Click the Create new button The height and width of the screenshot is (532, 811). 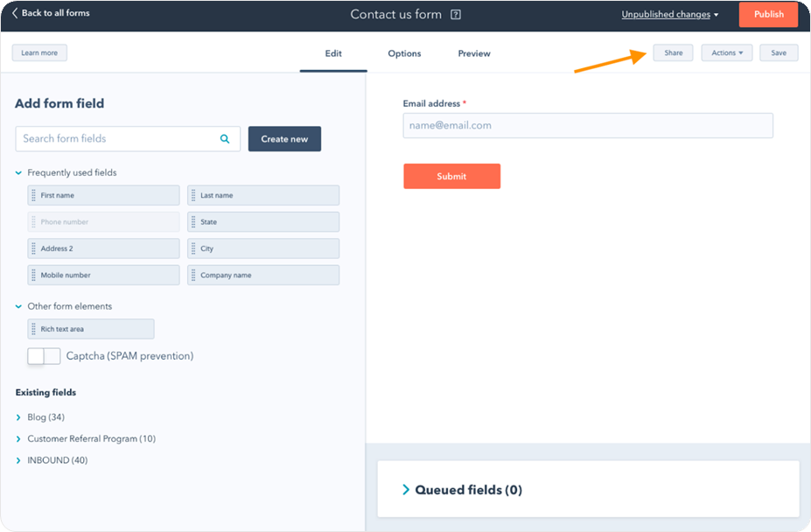coord(284,138)
